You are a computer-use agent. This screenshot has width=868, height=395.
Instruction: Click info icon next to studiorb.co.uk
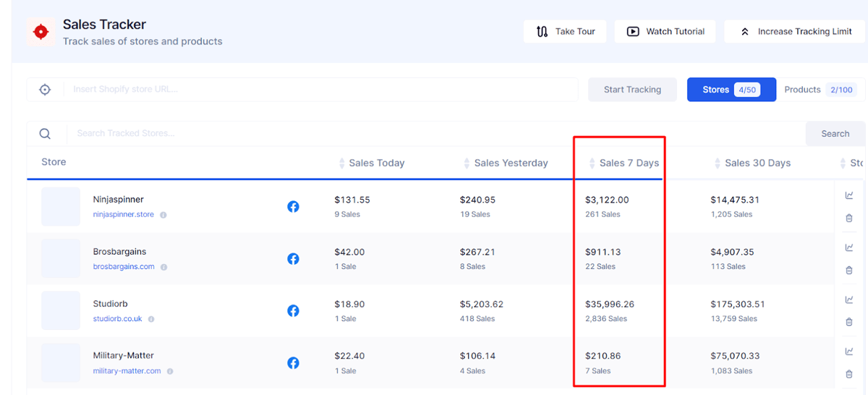151,319
